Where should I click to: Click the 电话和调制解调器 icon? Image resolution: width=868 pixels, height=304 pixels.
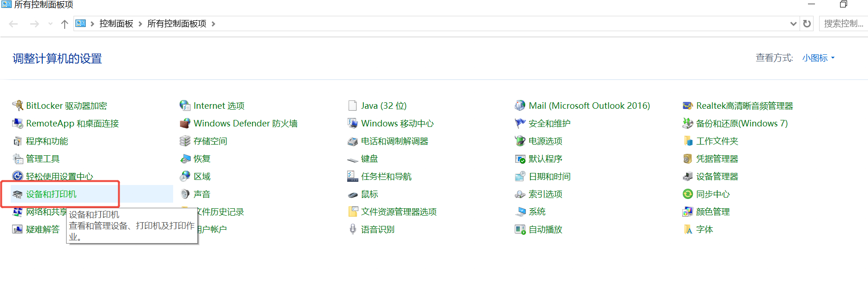[x=353, y=141]
